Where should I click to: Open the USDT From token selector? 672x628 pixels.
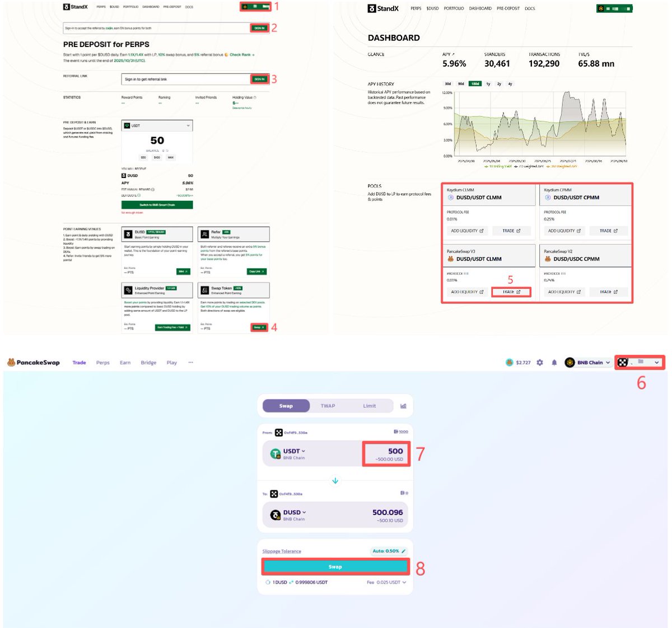click(290, 454)
